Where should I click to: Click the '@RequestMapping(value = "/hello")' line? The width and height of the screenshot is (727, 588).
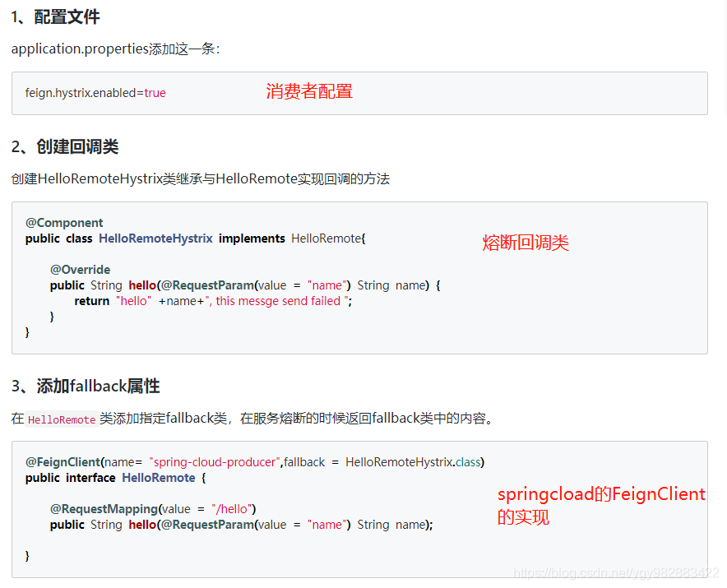tap(153, 509)
